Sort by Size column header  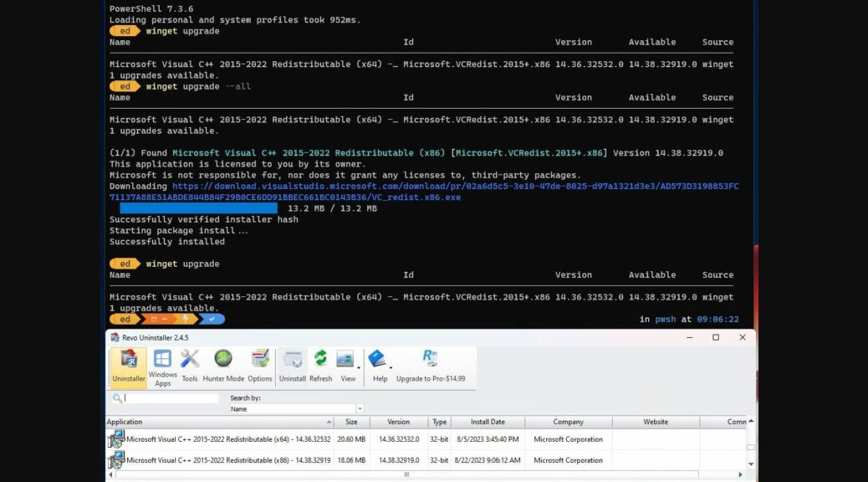[351, 422]
